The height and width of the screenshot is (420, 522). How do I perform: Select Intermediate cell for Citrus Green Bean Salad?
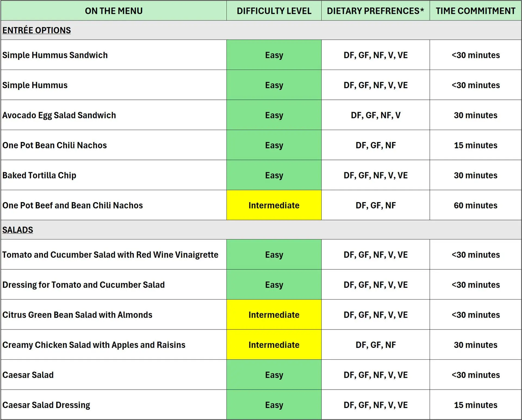tap(274, 315)
